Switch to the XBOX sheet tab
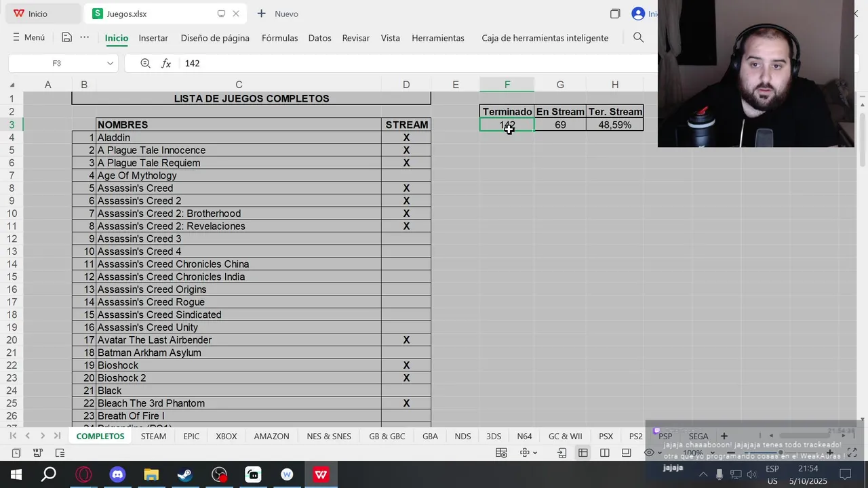Viewport: 868px width, 488px height. pyautogui.click(x=226, y=436)
